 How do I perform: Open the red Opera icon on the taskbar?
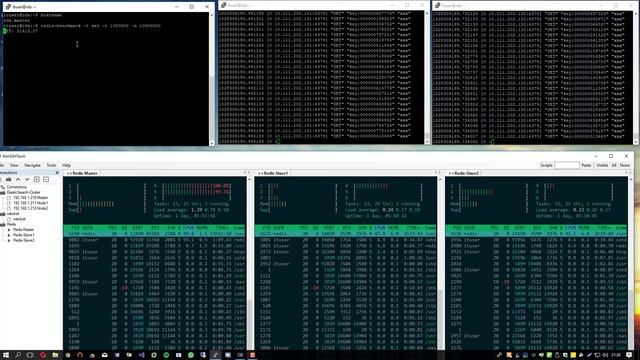(x=43, y=355)
